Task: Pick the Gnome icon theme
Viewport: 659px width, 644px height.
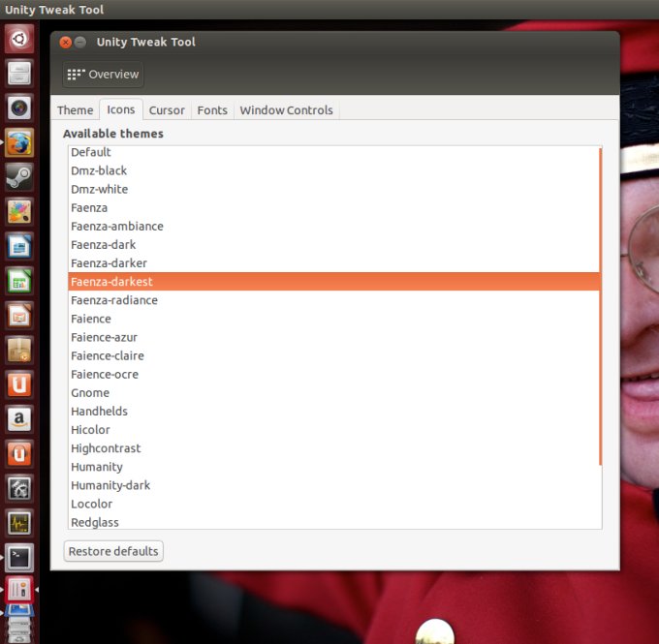Action: [x=90, y=393]
